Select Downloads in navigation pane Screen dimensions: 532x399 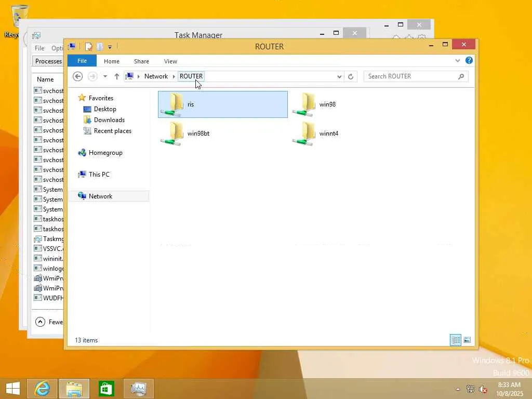pyautogui.click(x=109, y=120)
